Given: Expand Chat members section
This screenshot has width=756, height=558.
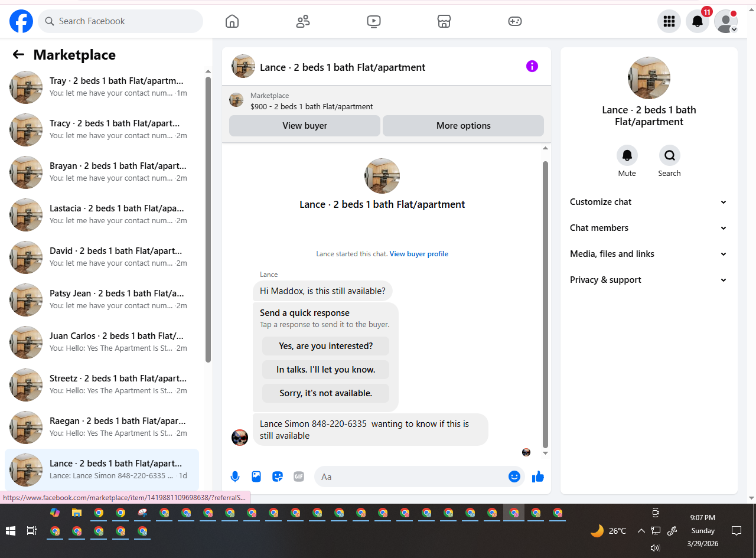Looking at the screenshot, I should (649, 228).
